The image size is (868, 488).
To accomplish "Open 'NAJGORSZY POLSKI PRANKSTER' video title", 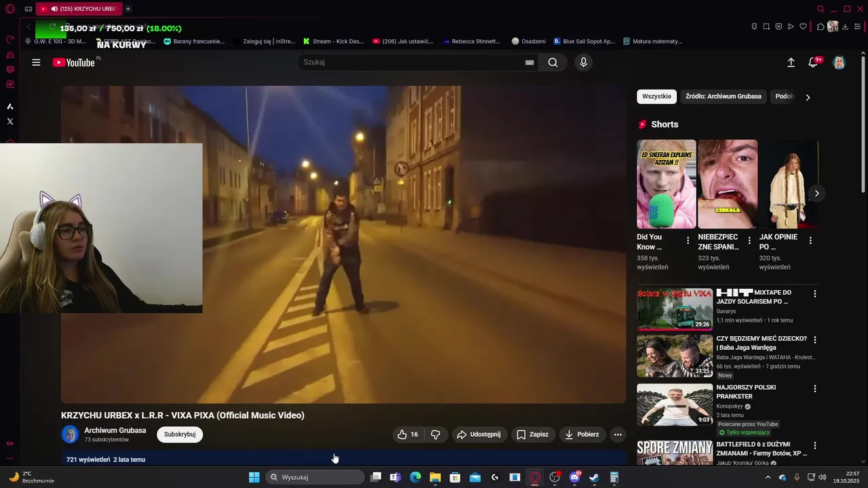I will [x=746, y=392].
